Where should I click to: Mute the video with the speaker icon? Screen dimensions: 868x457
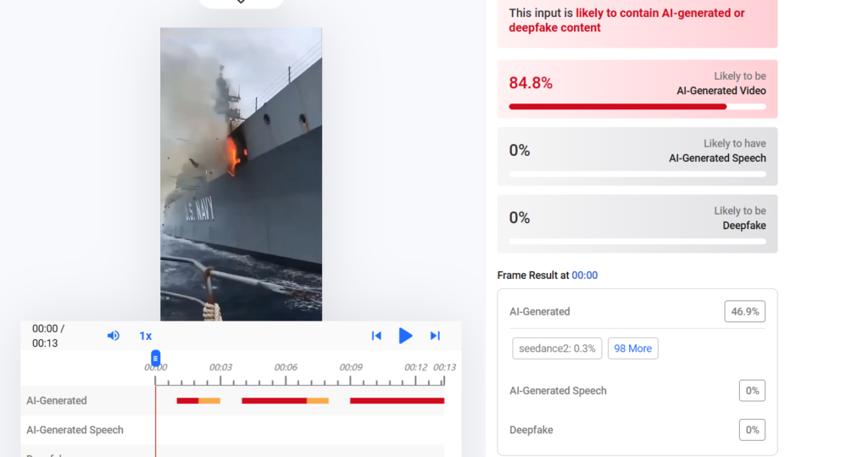(113, 336)
